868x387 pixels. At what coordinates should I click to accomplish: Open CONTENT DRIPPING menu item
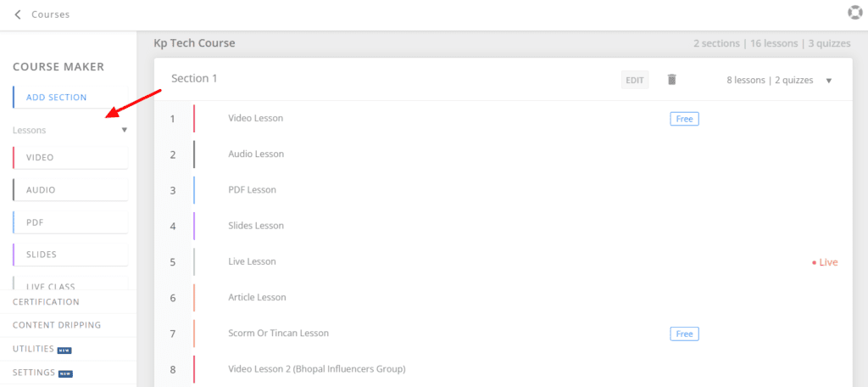click(x=57, y=325)
